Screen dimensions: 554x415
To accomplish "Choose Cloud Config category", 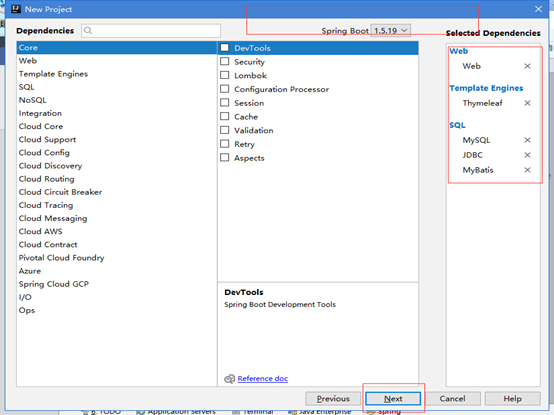I will 117,153.
